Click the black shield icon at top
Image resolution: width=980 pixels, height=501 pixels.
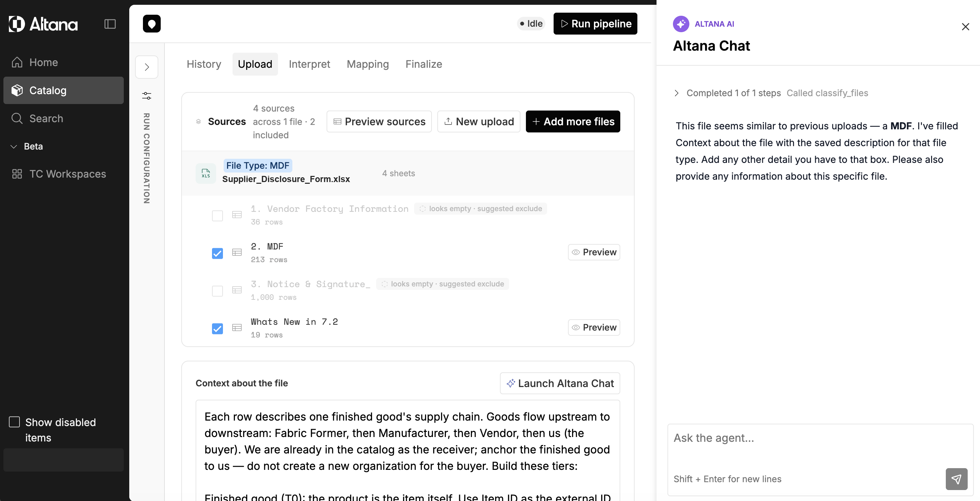pos(152,24)
